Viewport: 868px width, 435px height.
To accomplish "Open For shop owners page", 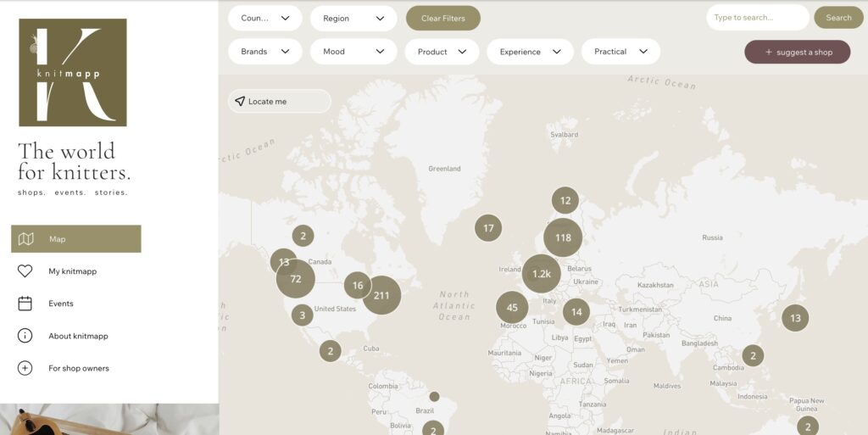I will point(79,368).
